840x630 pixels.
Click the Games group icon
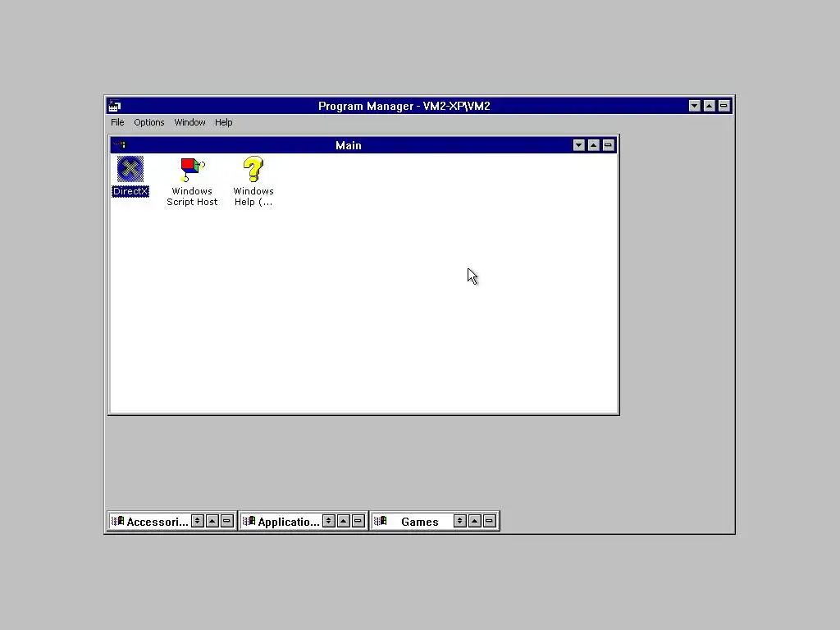(381, 521)
